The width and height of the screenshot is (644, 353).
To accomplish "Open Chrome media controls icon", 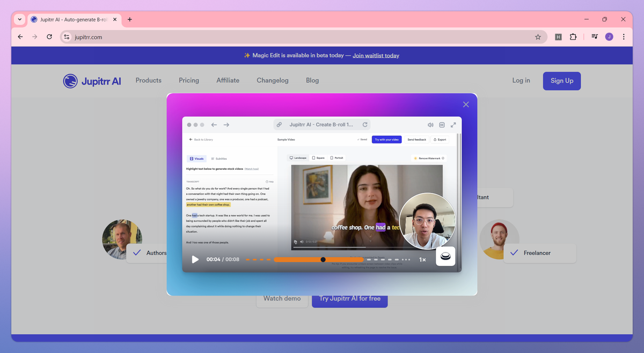I will (x=595, y=37).
